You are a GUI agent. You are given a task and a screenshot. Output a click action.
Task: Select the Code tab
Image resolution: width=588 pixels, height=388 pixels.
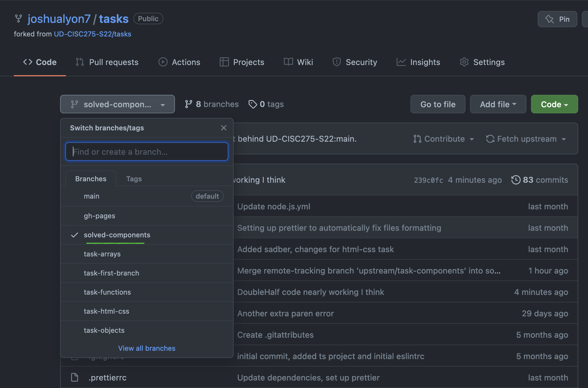(40, 62)
